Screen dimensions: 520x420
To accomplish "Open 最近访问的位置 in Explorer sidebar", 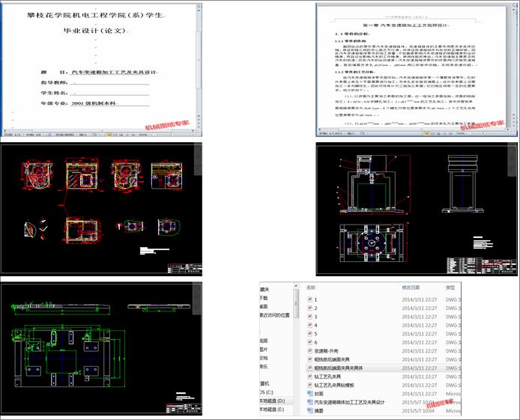I will 274,315.
